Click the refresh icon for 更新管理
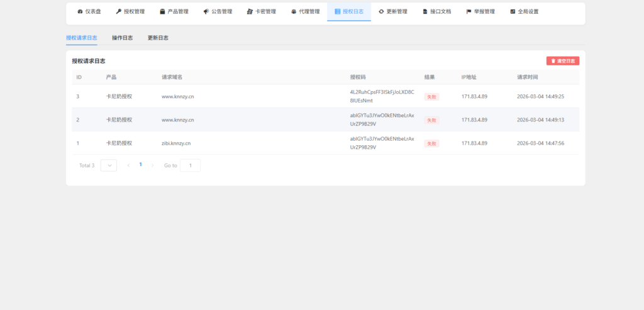This screenshot has height=310, width=644. tap(381, 11)
